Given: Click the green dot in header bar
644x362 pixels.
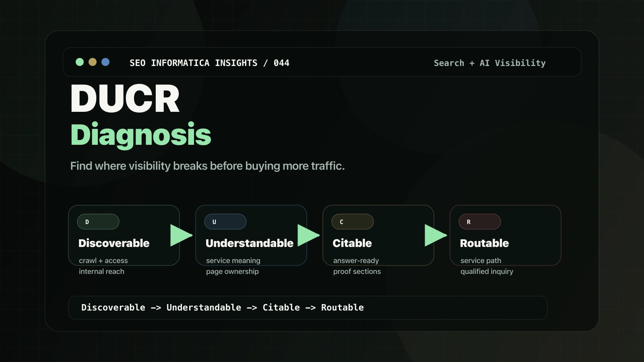Looking at the screenshot, I should [x=80, y=62].
